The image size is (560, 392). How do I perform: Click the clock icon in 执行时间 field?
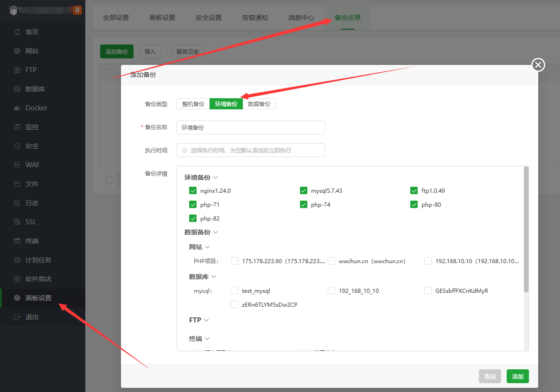point(185,150)
